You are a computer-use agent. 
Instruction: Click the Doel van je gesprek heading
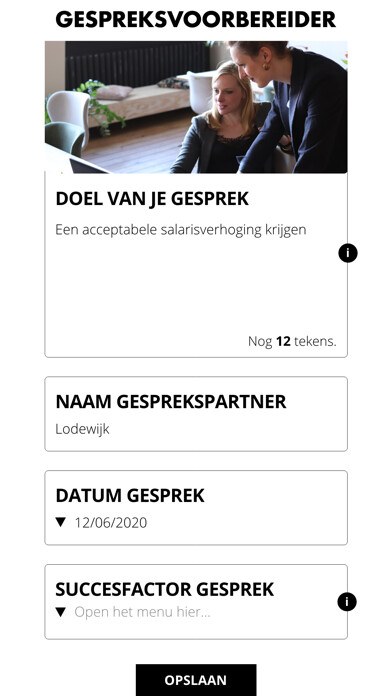coord(152,199)
